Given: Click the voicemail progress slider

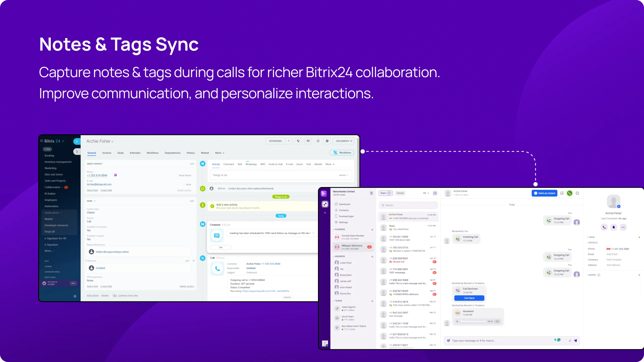Looking at the screenshot, I should point(473,321).
